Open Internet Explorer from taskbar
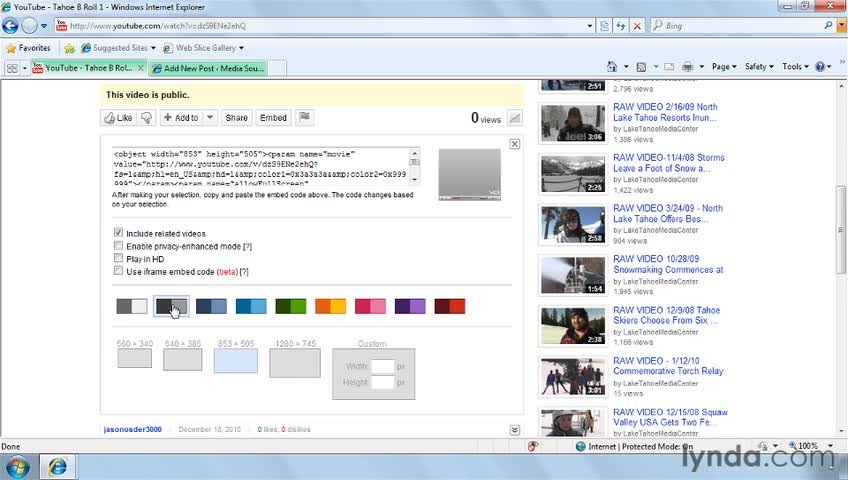 pos(57,466)
